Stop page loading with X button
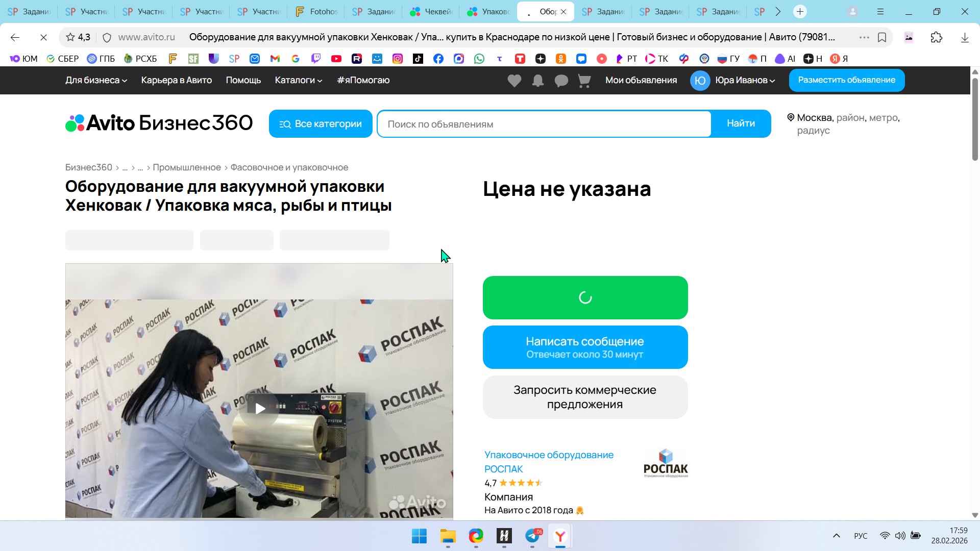This screenshot has height=551, width=980. pyautogui.click(x=43, y=37)
